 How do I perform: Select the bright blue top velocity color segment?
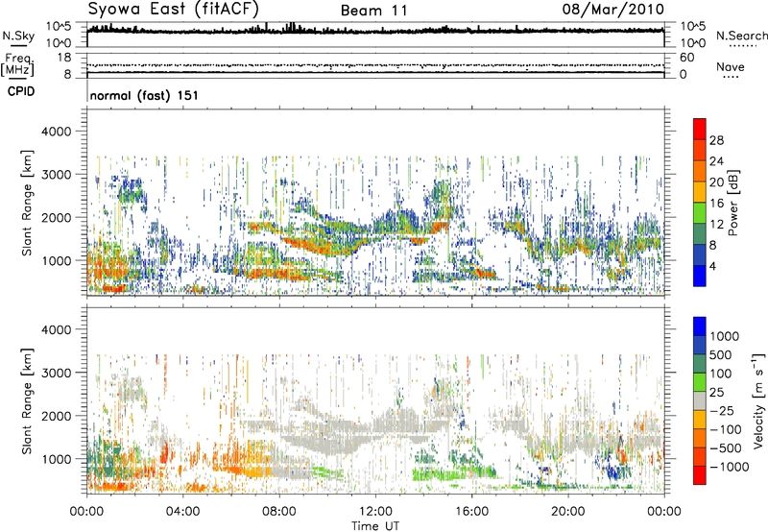point(700,326)
